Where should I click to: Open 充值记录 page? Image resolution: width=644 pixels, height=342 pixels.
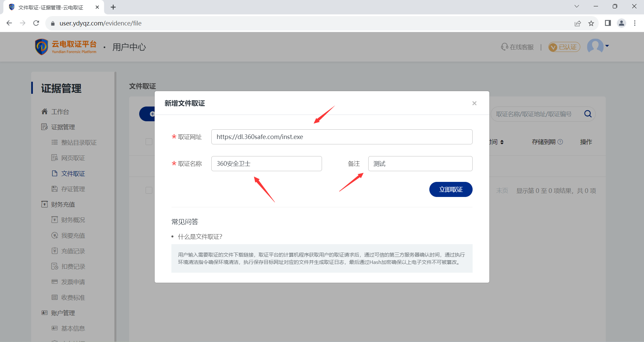(x=73, y=251)
